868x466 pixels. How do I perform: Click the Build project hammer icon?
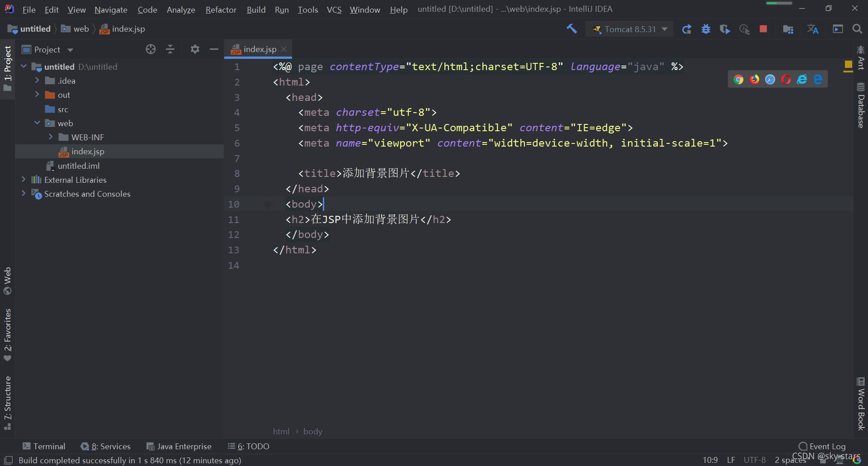pos(572,29)
